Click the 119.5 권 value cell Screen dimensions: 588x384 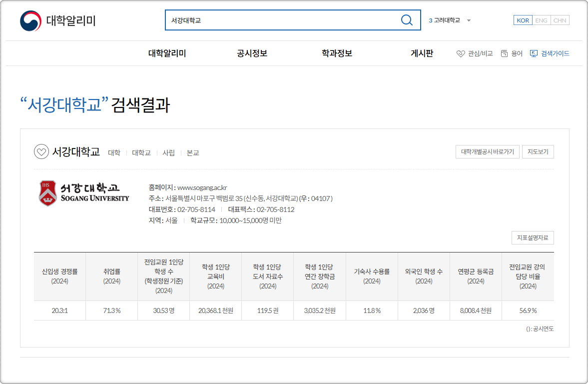268,310
